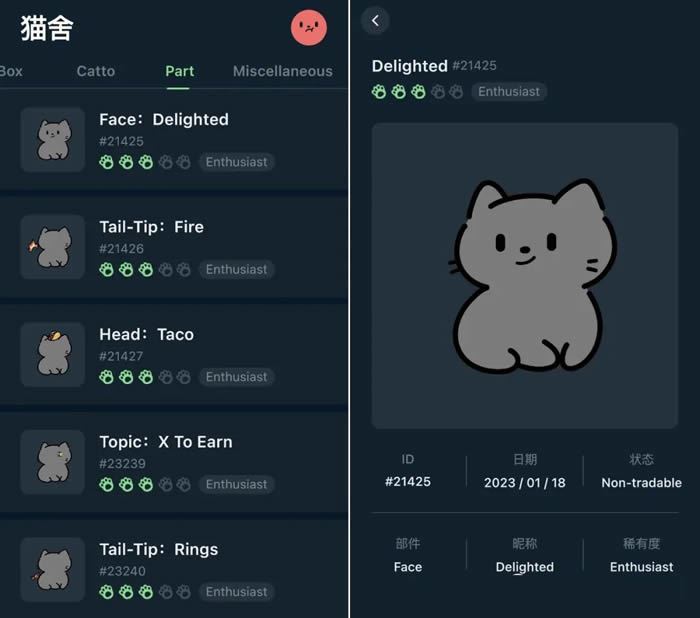This screenshot has height=618, width=700.
Task: Open the Topic: X To Earn item
Action: 174,462
